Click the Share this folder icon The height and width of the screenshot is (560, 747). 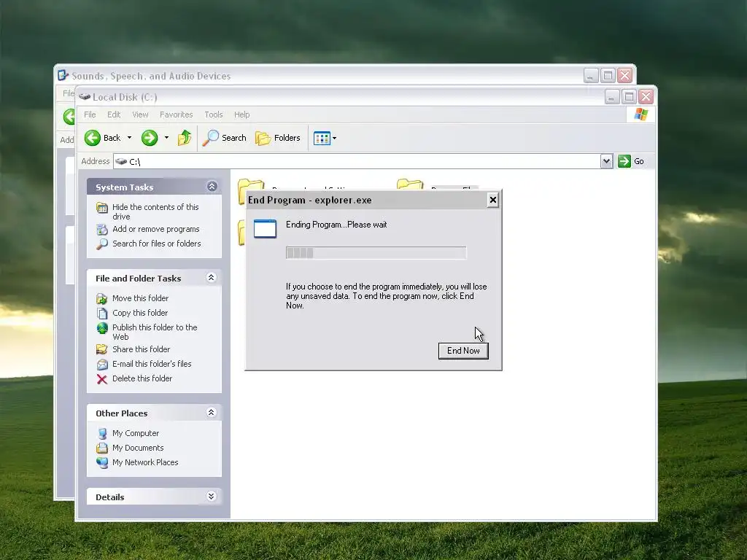[102, 349]
